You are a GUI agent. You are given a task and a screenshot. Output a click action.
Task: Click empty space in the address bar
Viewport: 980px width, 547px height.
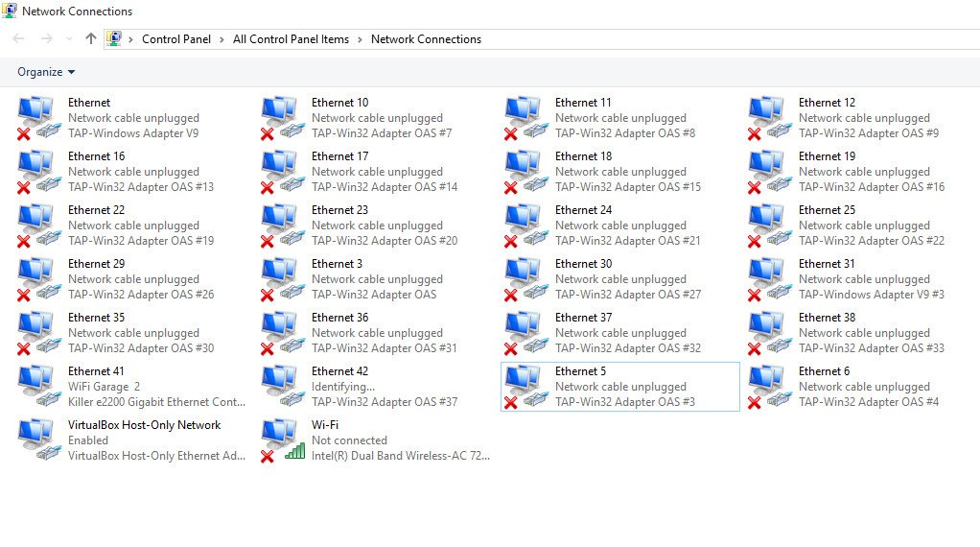point(729,39)
